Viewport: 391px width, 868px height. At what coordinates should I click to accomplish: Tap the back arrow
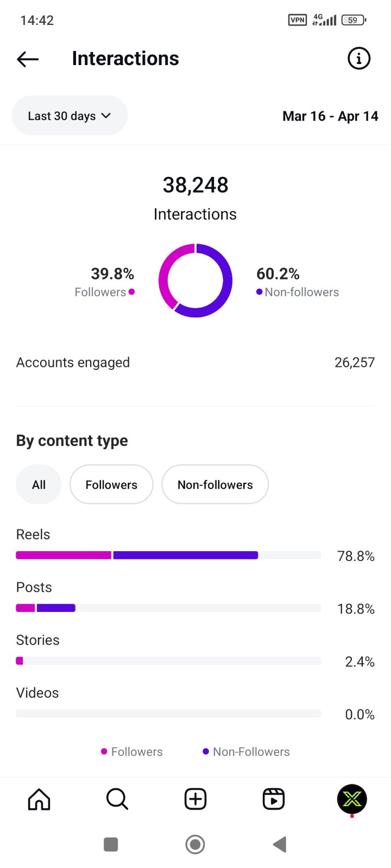coord(28,59)
